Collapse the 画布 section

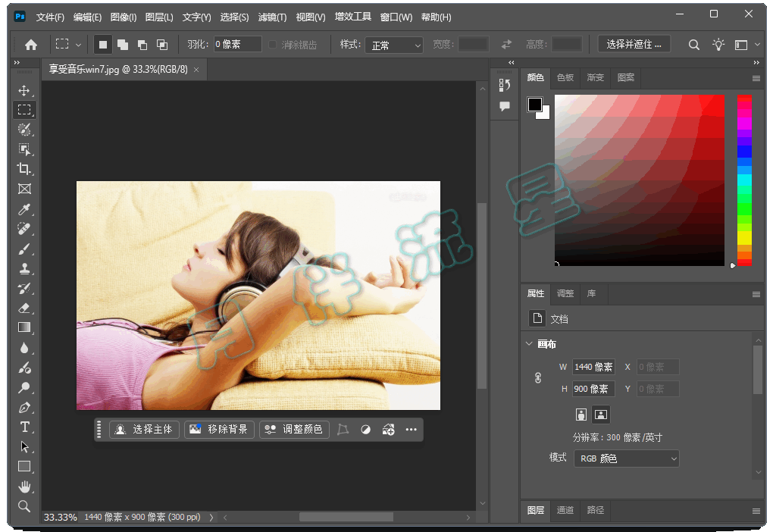click(529, 344)
